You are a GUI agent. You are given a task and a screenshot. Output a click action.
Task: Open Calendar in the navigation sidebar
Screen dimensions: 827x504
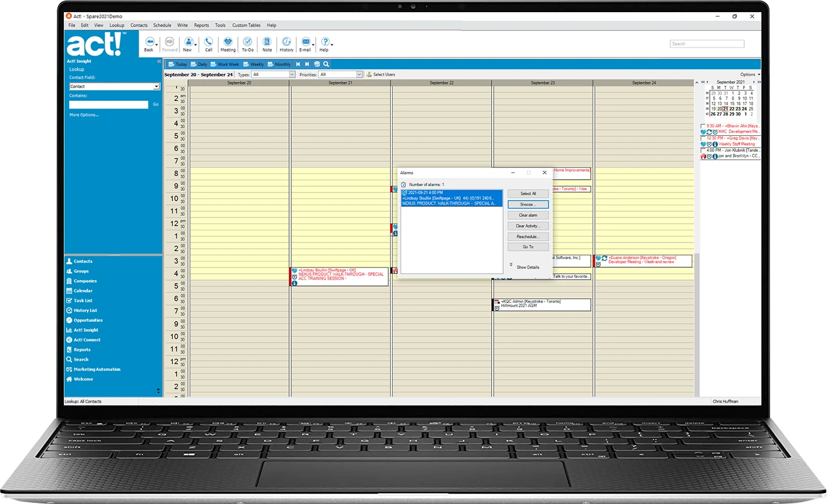pos(80,291)
